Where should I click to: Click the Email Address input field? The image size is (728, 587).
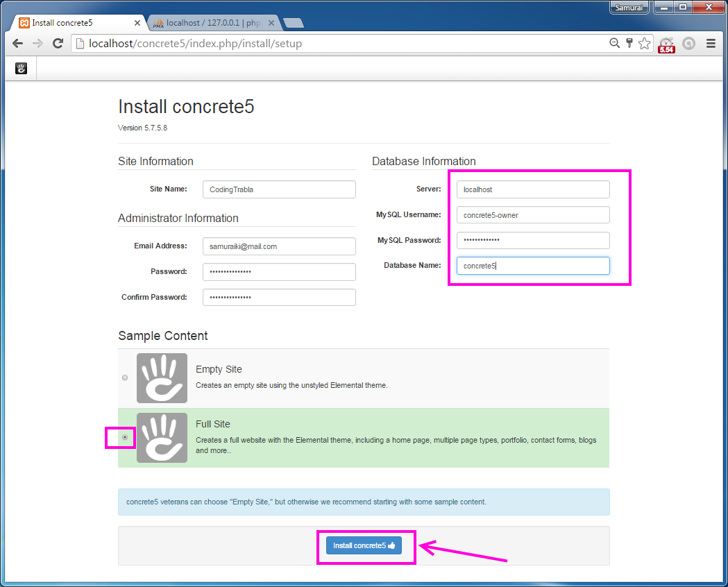click(279, 246)
